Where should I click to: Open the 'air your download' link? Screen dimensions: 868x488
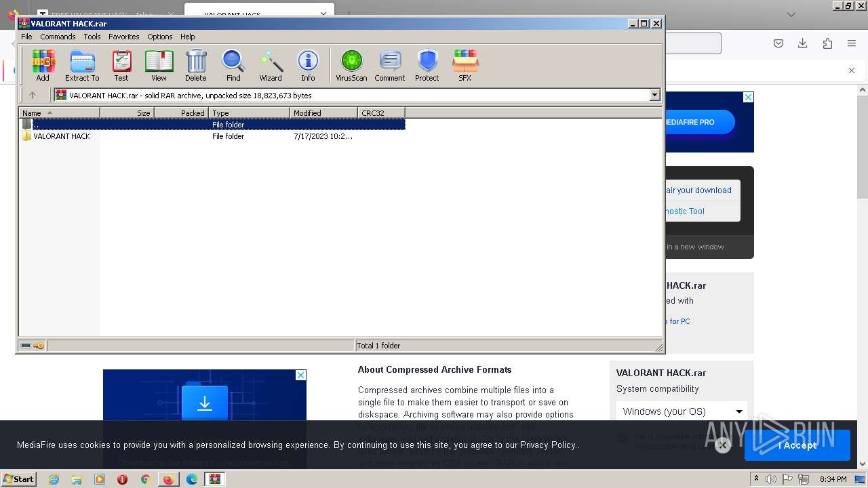[x=698, y=190]
